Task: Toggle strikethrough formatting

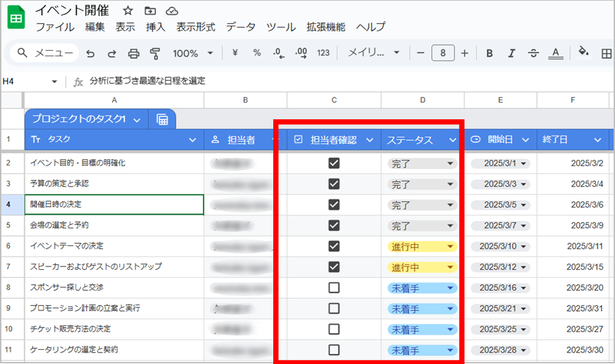Action: [534, 53]
